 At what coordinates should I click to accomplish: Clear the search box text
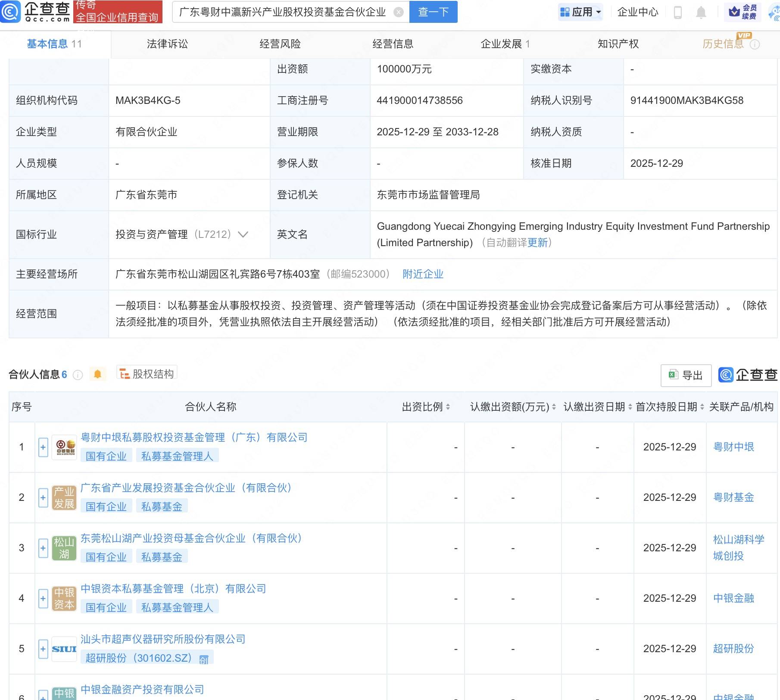pos(399,12)
